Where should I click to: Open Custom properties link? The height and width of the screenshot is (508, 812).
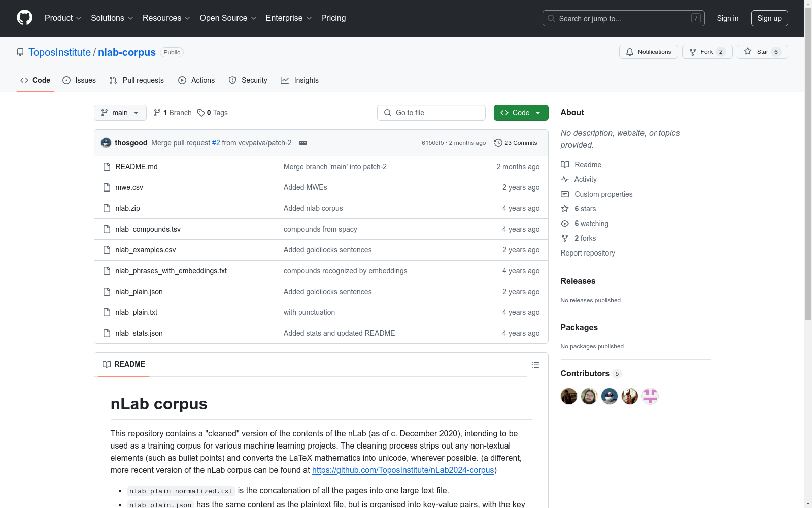click(597, 194)
